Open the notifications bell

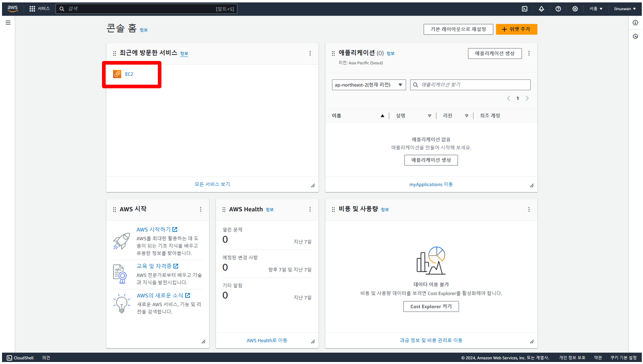541,9
